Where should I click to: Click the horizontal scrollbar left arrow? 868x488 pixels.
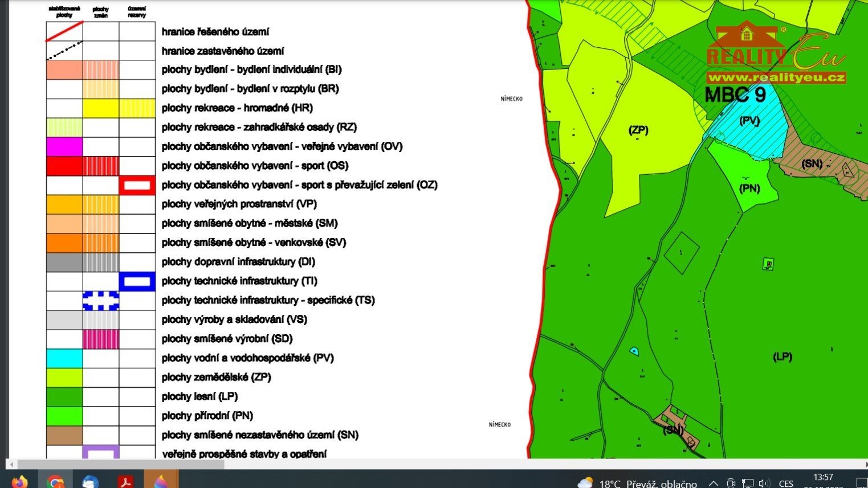point(11,464)
